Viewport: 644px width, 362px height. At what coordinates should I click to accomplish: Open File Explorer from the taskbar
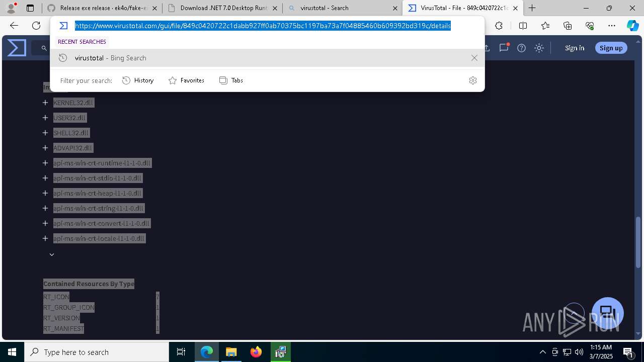(231, 352)
